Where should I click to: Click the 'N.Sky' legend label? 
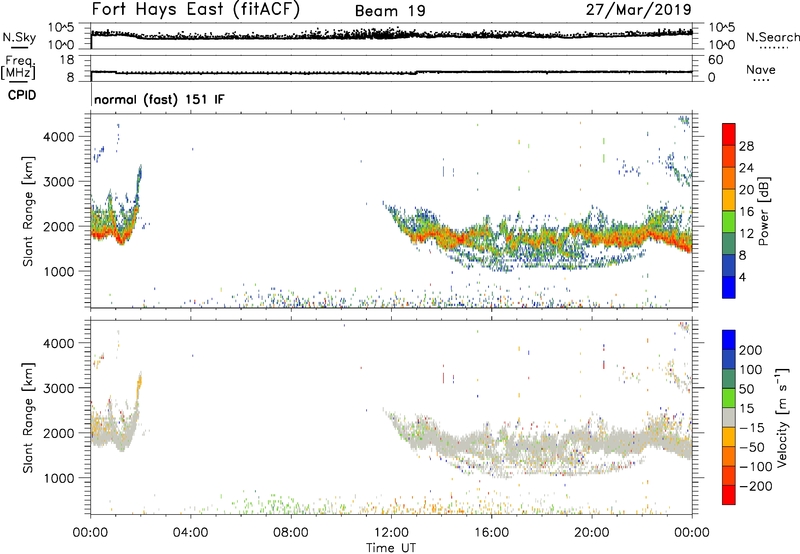pos(19,37)
